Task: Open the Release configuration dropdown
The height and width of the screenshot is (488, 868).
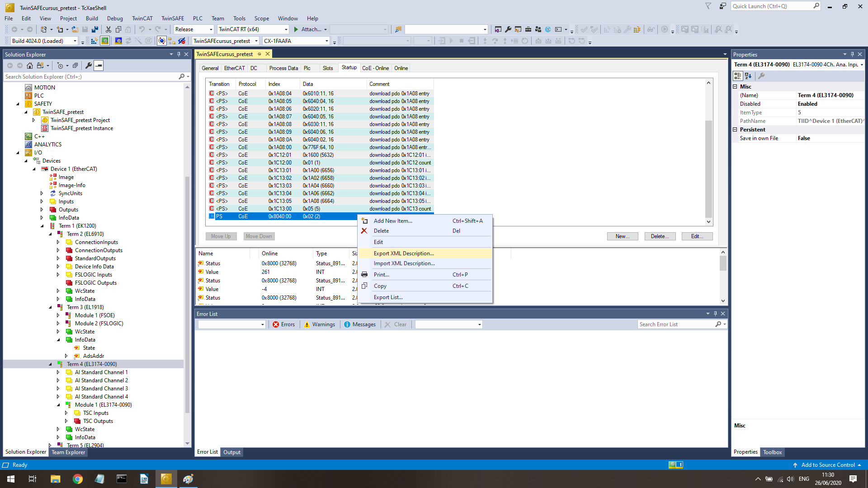Action: click(x=211, y=29)
